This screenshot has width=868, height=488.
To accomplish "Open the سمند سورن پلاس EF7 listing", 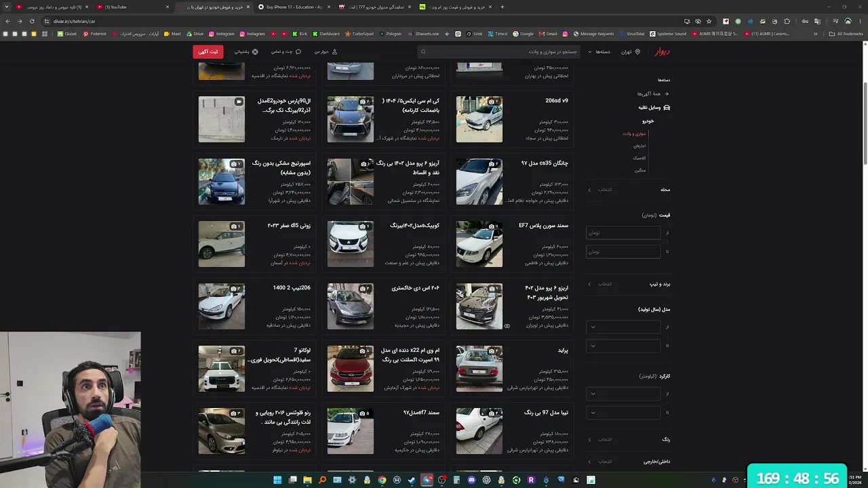I will point(512,244).
